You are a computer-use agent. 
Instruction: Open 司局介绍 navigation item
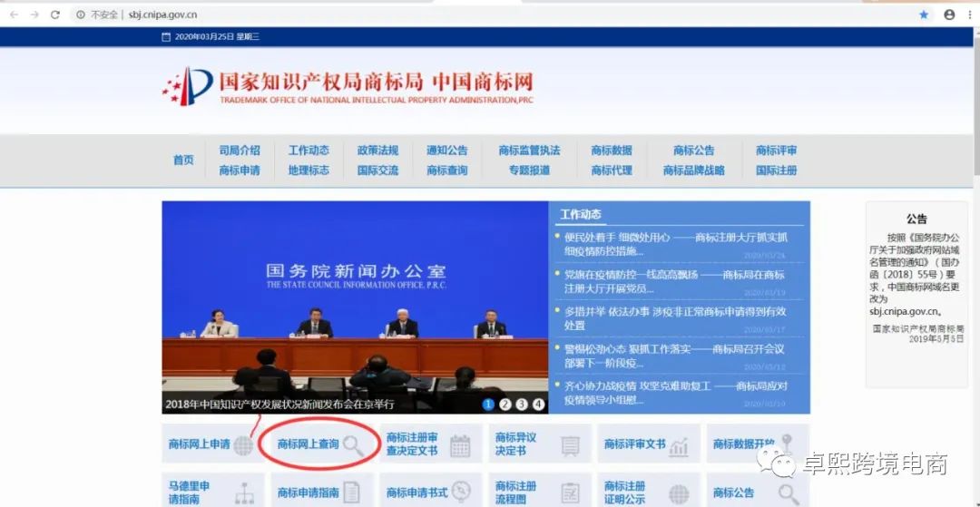[240, 151]
